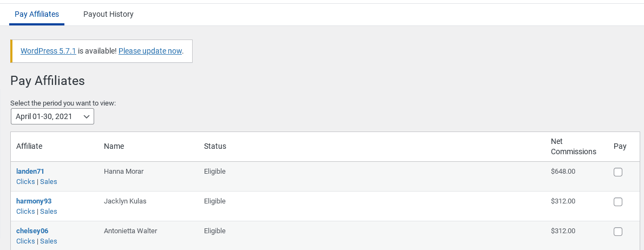Open the April 01-30, 2021 period dropdown
644x250 pixels.
pos(52,116)
